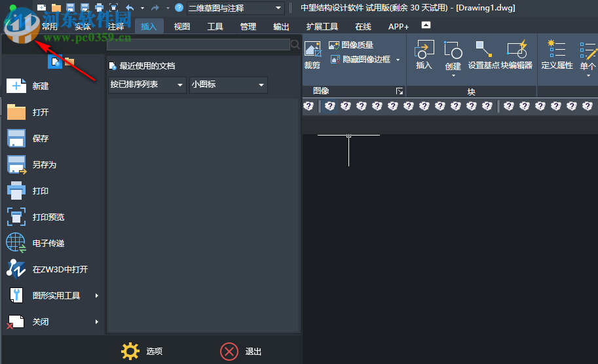Viewport: 598px width, 364px height.
Task: Expand the undo history dropdown arrow
Action: click(142, 8)
